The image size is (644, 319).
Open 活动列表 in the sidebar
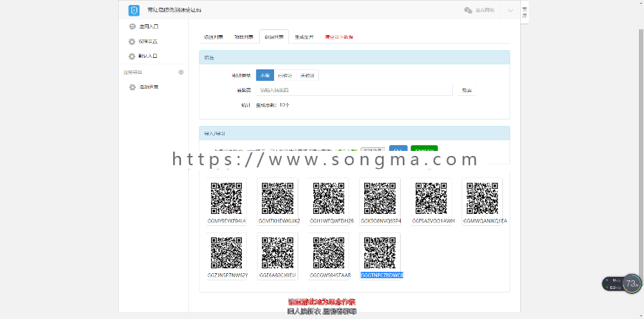click(x=148, y=87)
